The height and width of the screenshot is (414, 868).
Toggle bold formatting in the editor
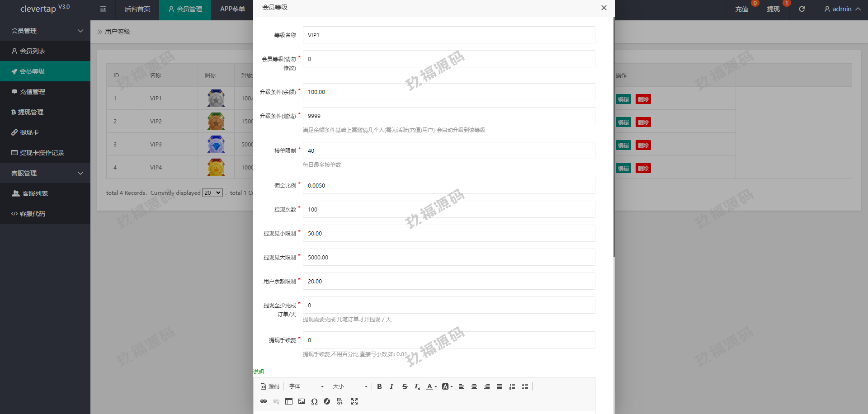click(x=379, y=386)
